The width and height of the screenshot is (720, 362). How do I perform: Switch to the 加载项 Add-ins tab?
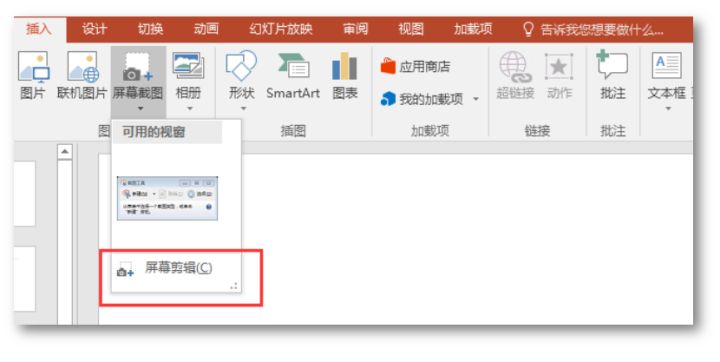point(473,30)
